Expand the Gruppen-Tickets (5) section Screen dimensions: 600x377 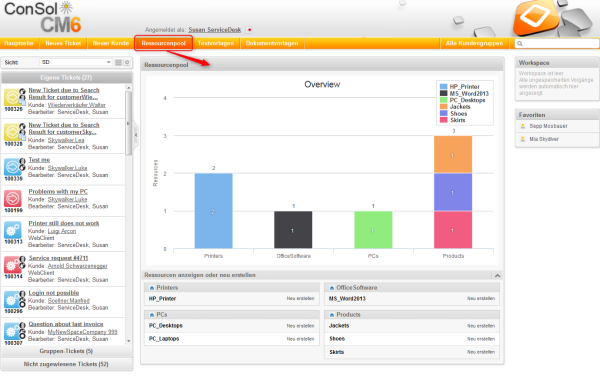[x=67, y=351]
